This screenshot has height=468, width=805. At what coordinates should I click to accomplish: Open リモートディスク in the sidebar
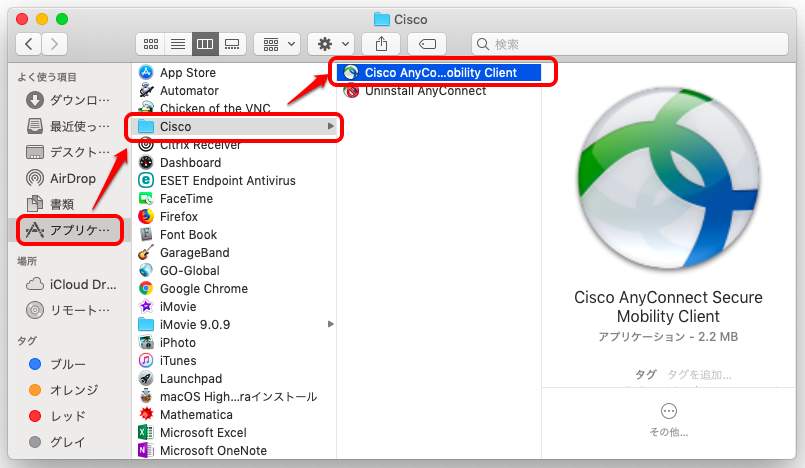coord(69,310)
